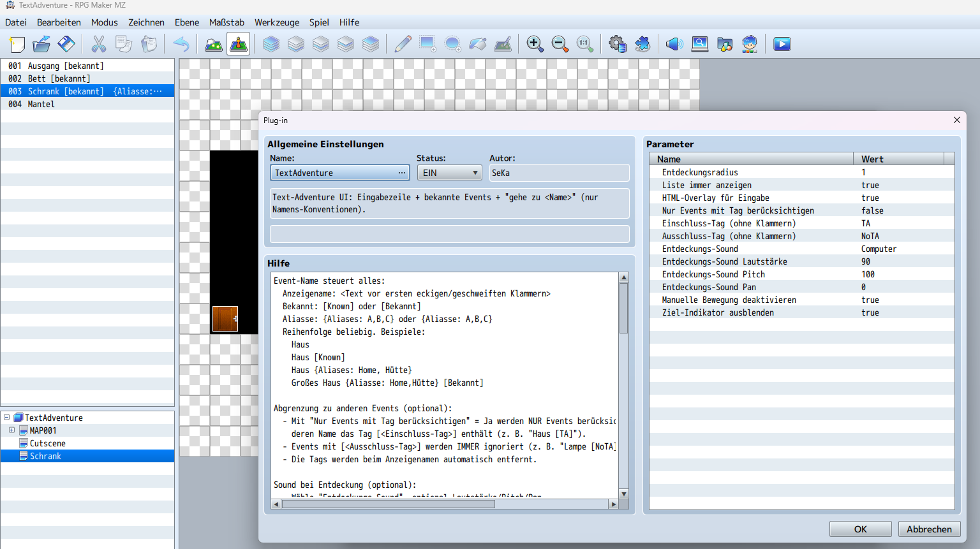Open the Status dropdown set to EIN
The width and height of the screenshot is (980, 549).
click(450, 173)
